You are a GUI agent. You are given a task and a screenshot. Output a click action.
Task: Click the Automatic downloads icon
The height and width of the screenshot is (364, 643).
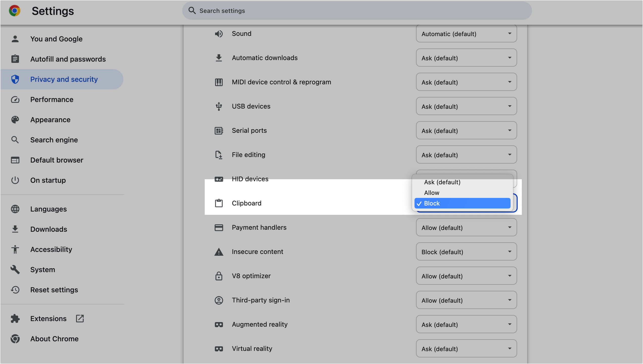[219, 58]
